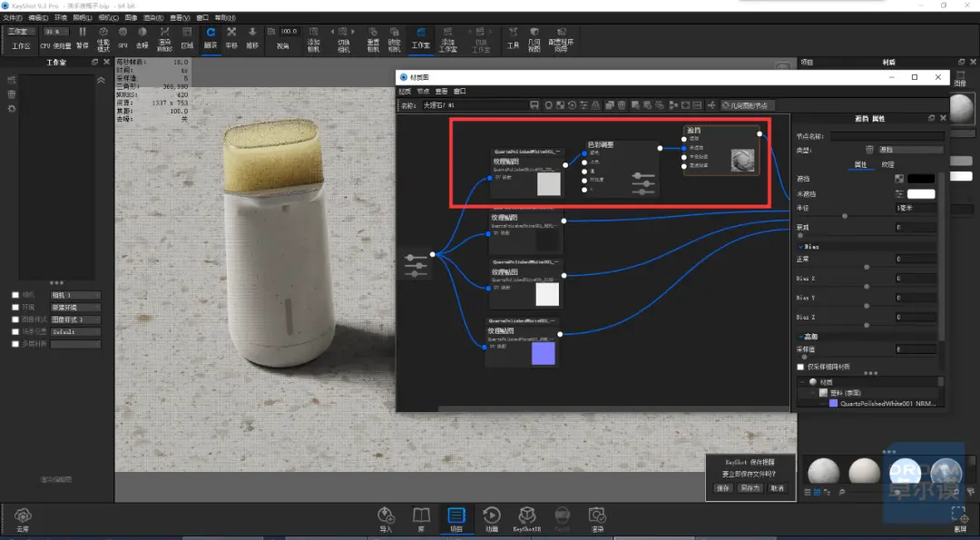Click 保存 in the save reminder
Viewport: 980px width, 540px height.
point(723,488)
